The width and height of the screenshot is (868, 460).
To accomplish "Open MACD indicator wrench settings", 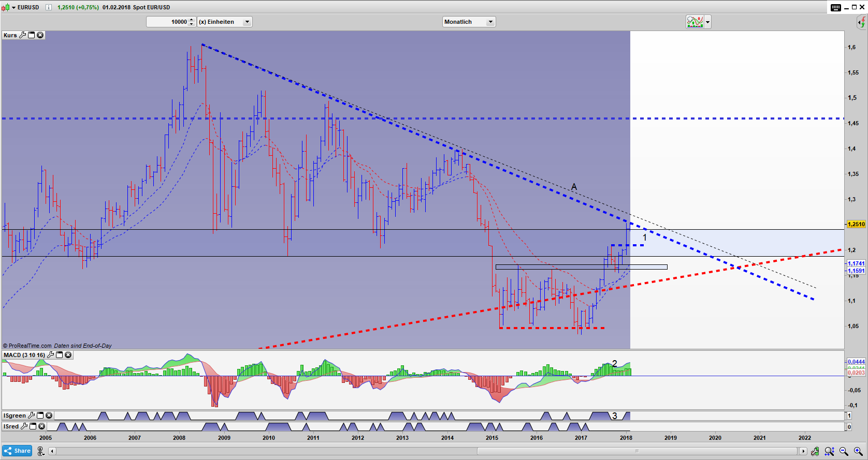I will [50, 355].
